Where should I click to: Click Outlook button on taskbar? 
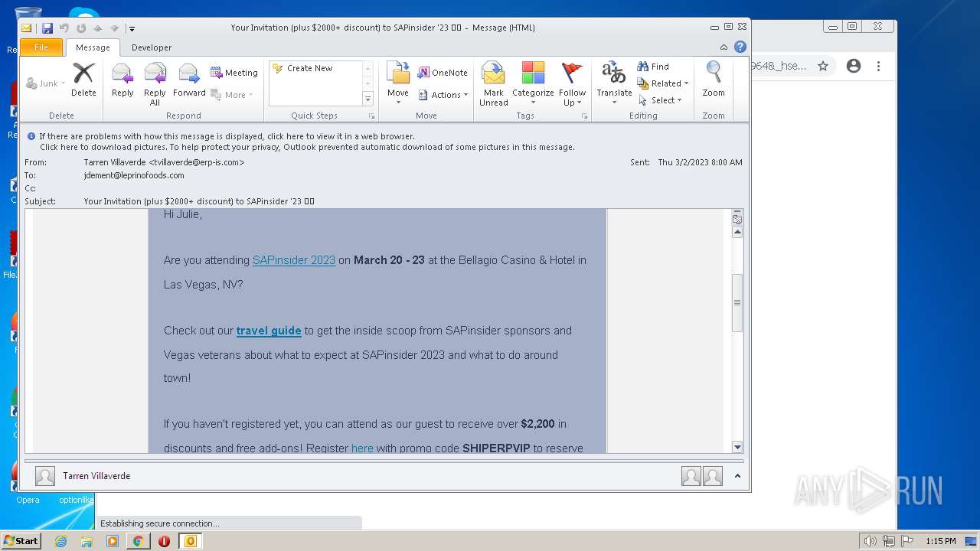click(190, 541)
